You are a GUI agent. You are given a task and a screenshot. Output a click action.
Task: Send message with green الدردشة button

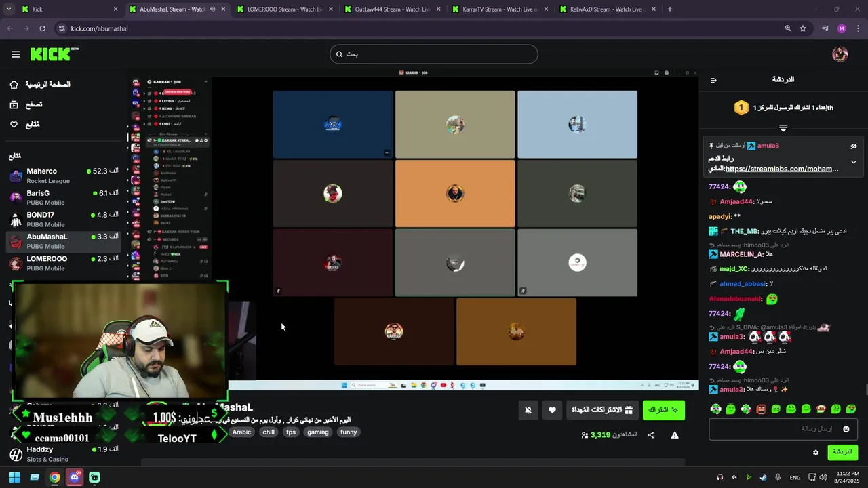pos(842,452)
